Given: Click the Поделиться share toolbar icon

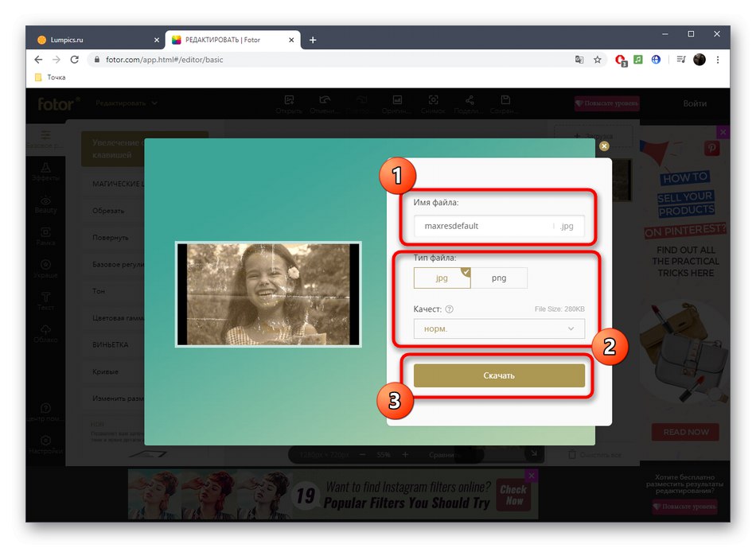Looking at the screenshot, I should (470, 104).
